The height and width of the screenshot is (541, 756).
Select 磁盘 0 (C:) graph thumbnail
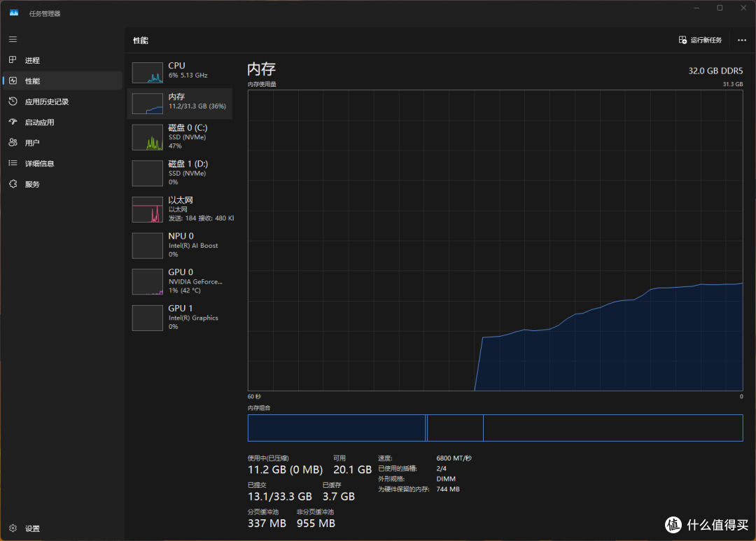coord(148,137)
